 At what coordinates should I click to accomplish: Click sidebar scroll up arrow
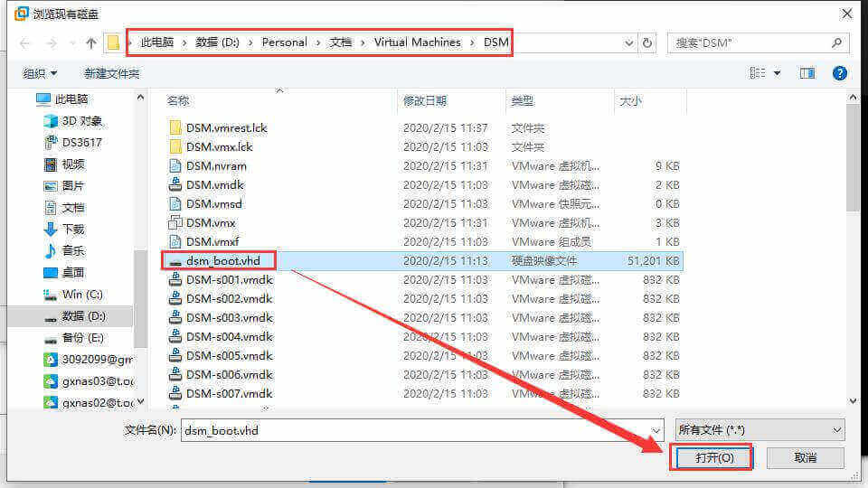pyautogui.click(x=141, y=98)
